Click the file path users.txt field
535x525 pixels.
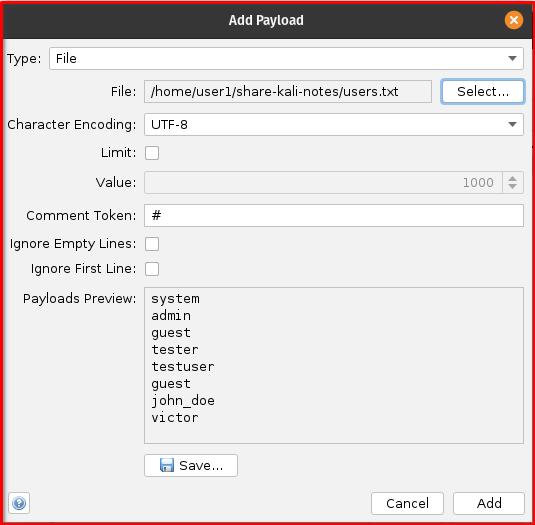click(288, 91)
